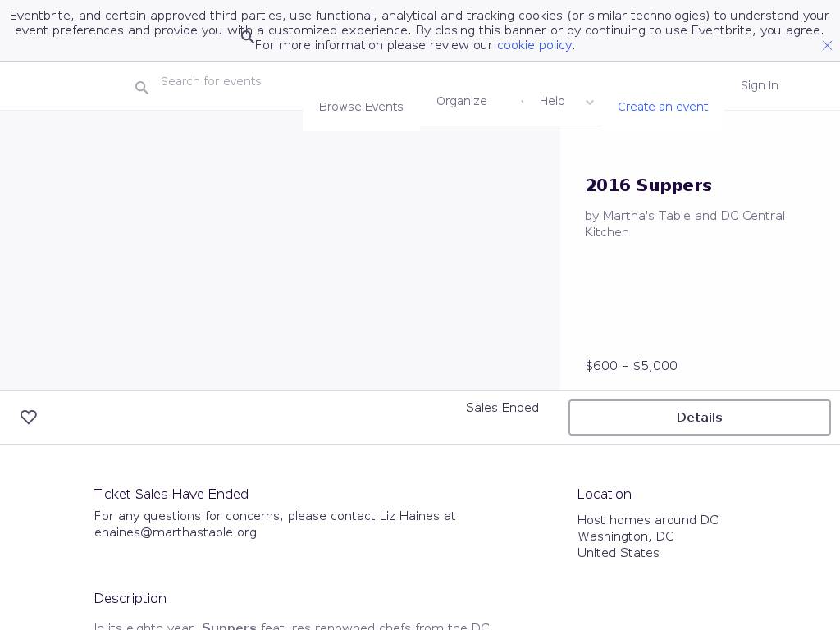This screenshot has height=630, width=840.
Task: Click the gray search icon beside search field
Action: click(x=142, y=88)
